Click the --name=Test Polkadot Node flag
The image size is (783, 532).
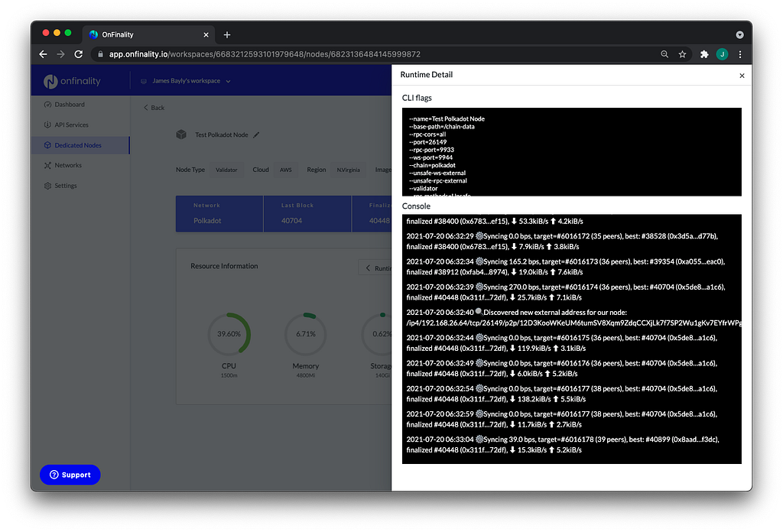tap(447, 118)
